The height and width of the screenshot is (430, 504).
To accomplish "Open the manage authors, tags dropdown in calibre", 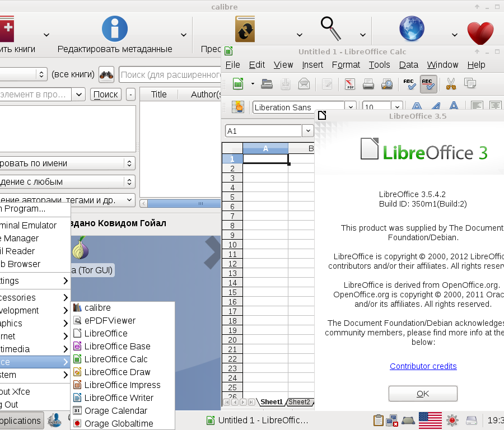I will [67, 199].
